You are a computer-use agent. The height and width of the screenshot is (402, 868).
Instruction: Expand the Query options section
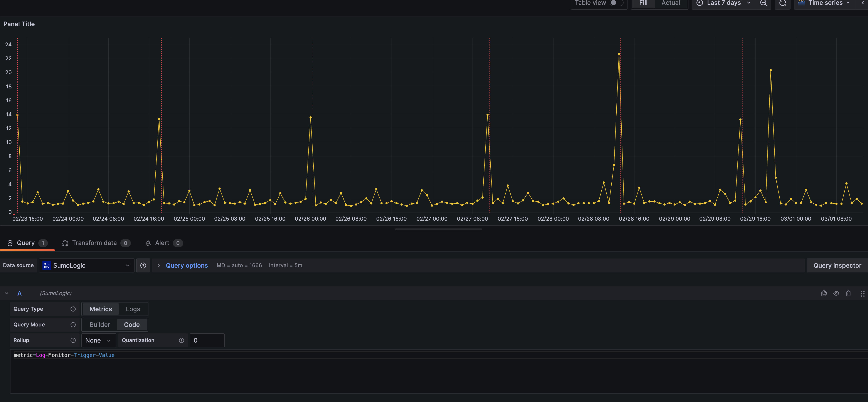coord(187,265)
